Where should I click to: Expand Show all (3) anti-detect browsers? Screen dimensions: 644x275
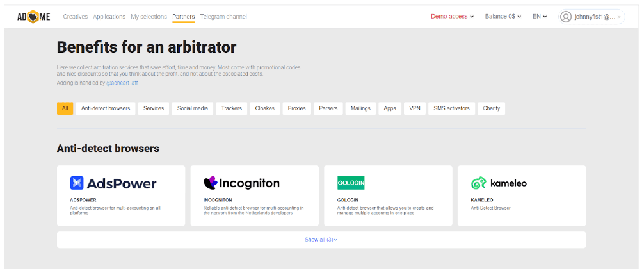point(321,240)
